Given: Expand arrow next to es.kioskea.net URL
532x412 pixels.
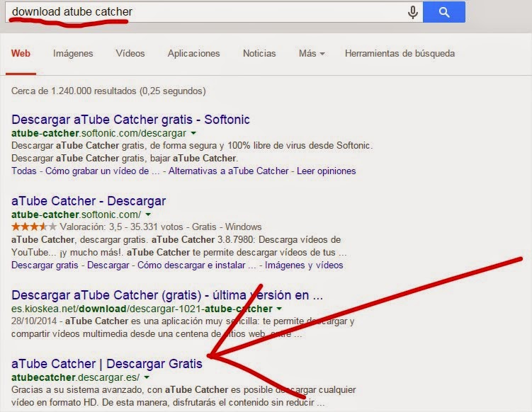Looking at the screenshot, I should [x=279, y=309].
